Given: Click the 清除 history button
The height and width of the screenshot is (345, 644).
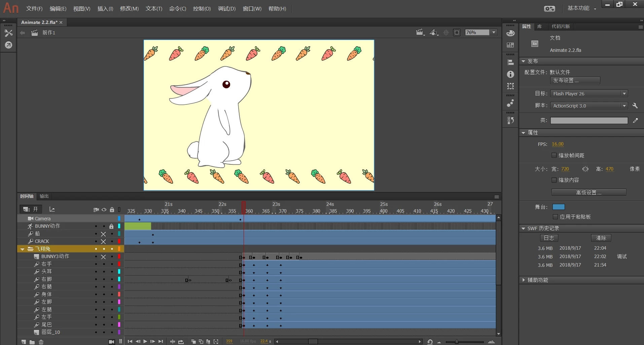Looking at the screenshot, I should 601,238.
